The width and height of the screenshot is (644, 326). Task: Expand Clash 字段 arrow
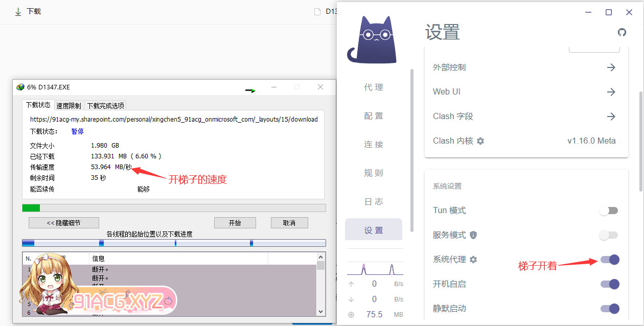tap(611, 117)
